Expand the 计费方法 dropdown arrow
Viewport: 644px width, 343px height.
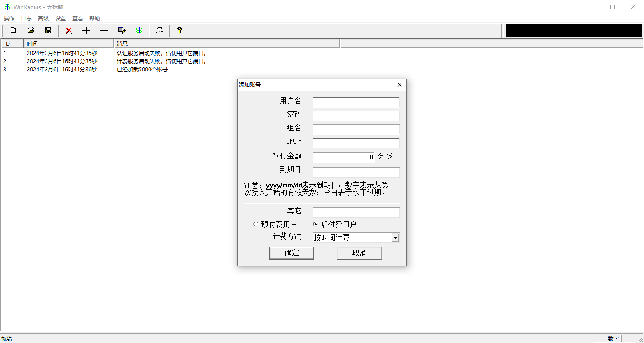click(395, 238)
